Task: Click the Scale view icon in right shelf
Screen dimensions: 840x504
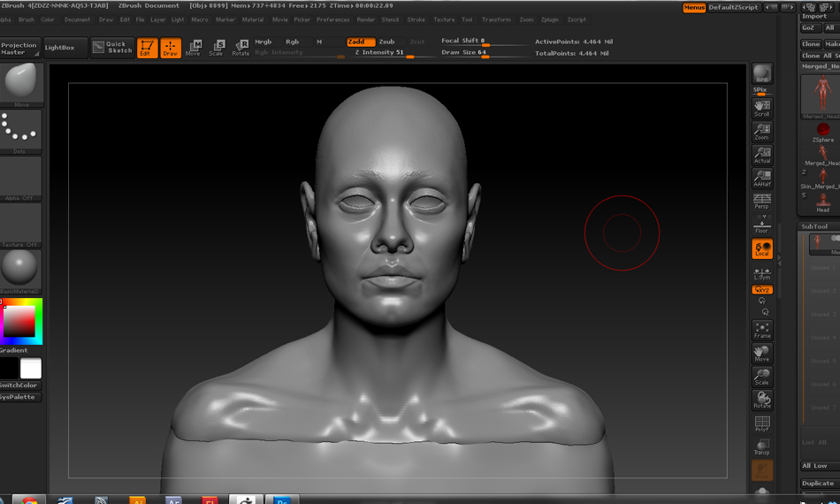Action: (762, 377)
